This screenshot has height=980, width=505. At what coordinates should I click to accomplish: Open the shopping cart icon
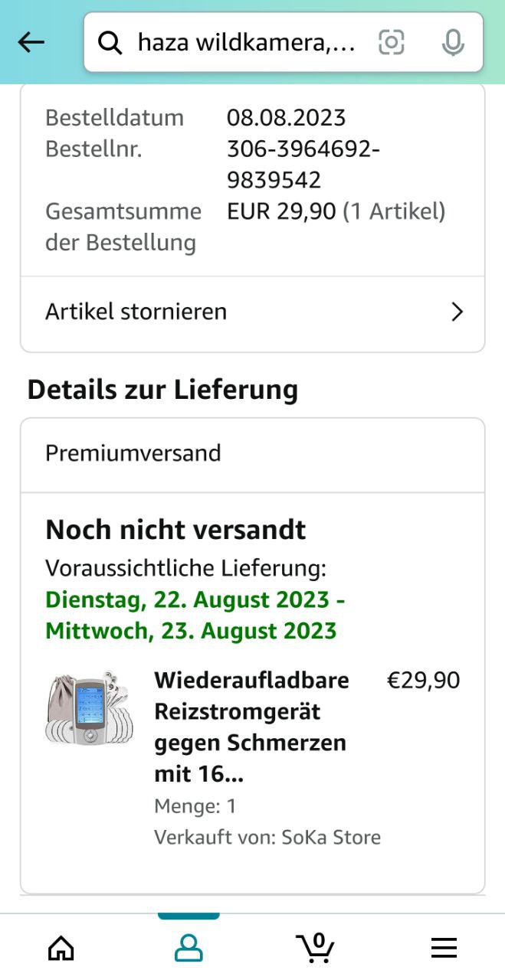(315, 948)
